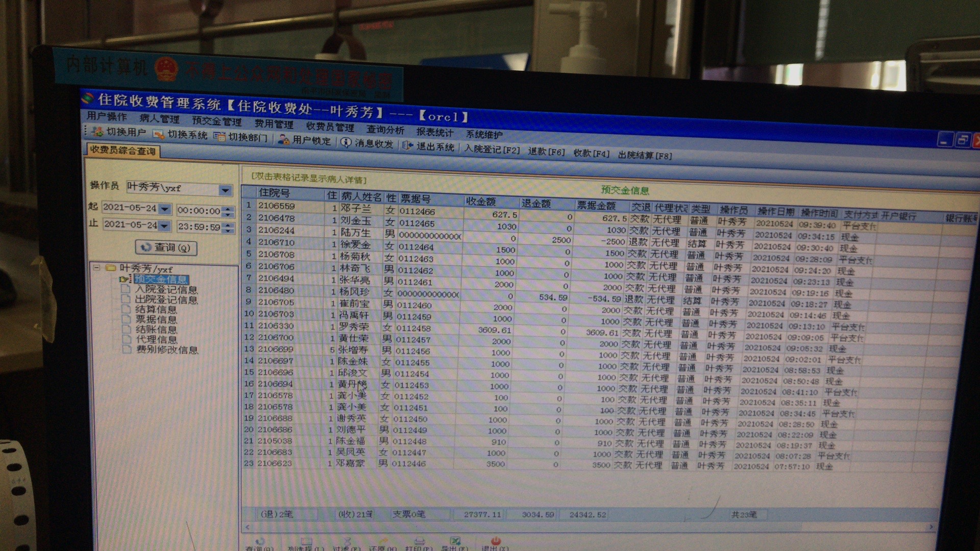Click the 切换部门 switch department icon
Image resolution: width=980 pixels, height=551 pixels.
point(219,136)
